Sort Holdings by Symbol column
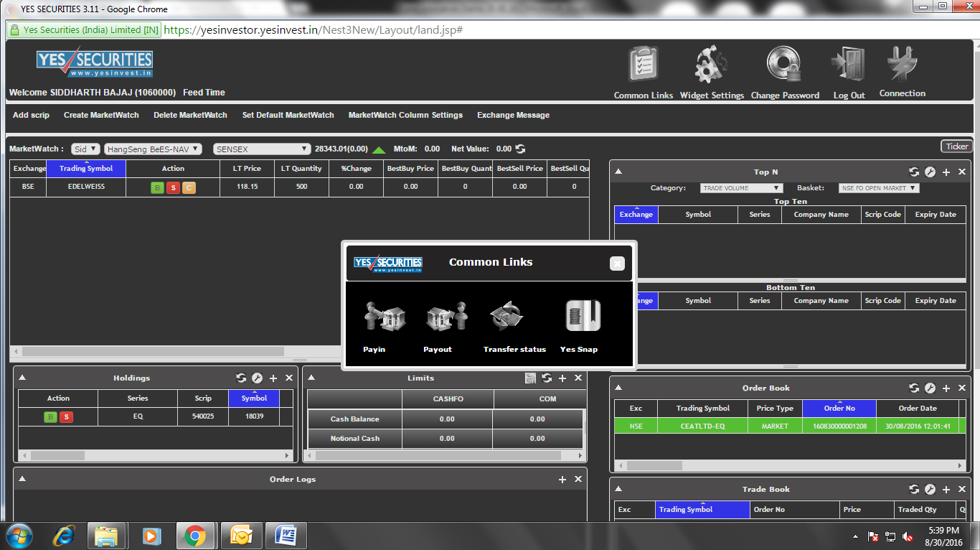 (x=254, y=398)
